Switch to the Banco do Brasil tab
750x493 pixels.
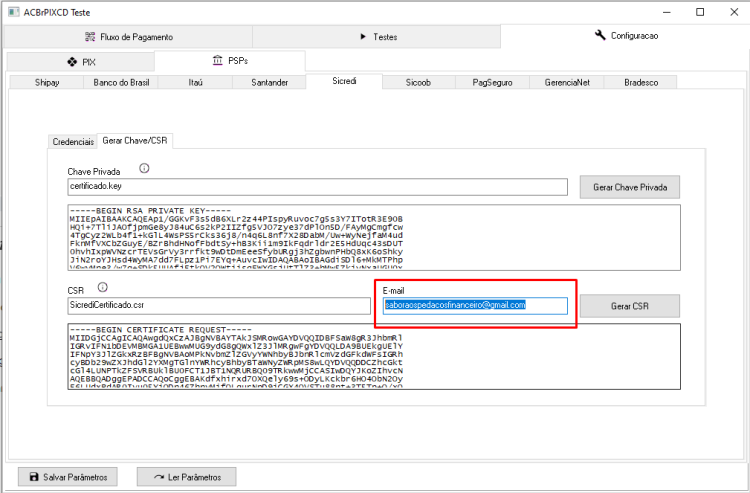tap(121, 82)
